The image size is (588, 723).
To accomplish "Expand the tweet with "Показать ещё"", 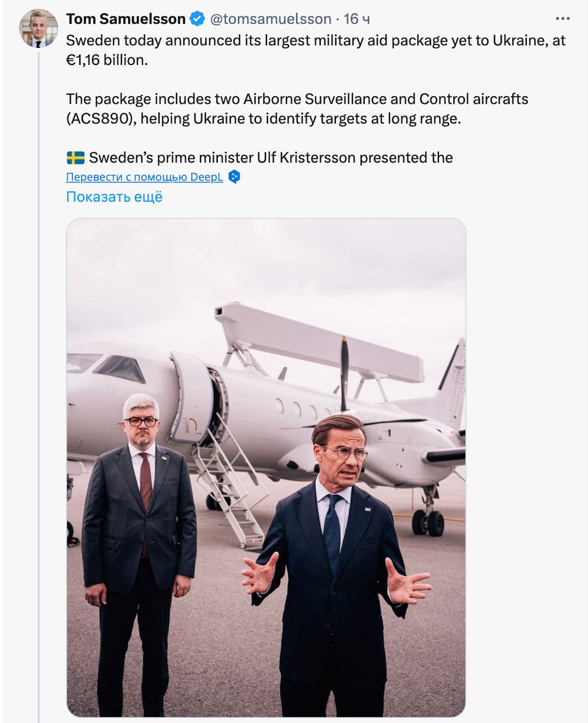I will pyautogui.click(x=114, y=197).
